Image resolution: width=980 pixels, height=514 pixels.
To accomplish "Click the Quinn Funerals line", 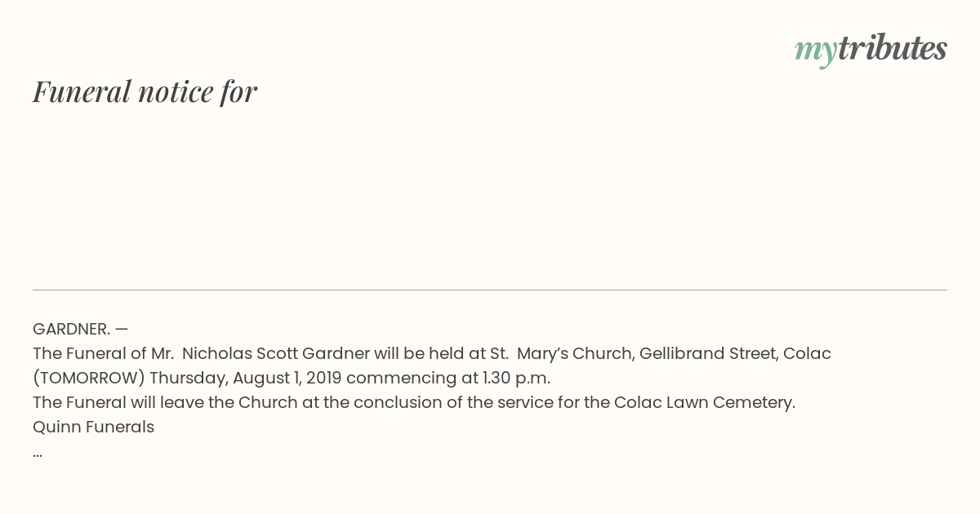I will (x=93, y=427).
